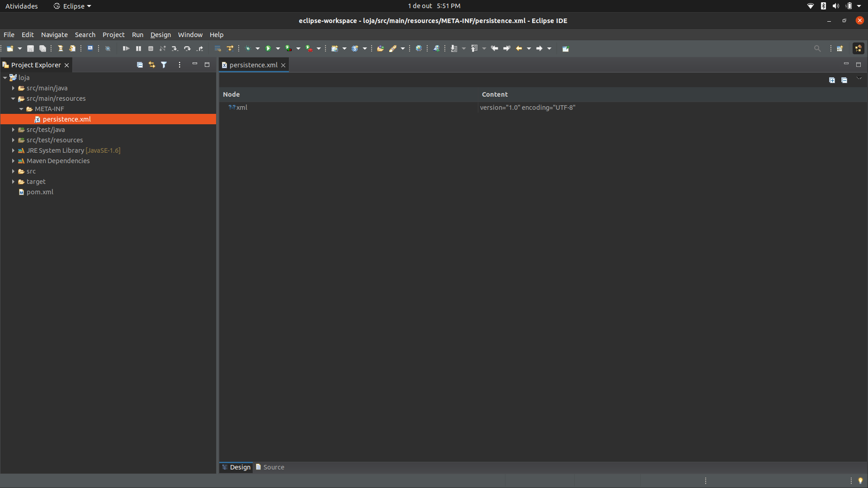The height and width of the screenshot is (488, 868).
Task: Click the search icon in top right
Action: pyautogui.click(x=817, y=48)
